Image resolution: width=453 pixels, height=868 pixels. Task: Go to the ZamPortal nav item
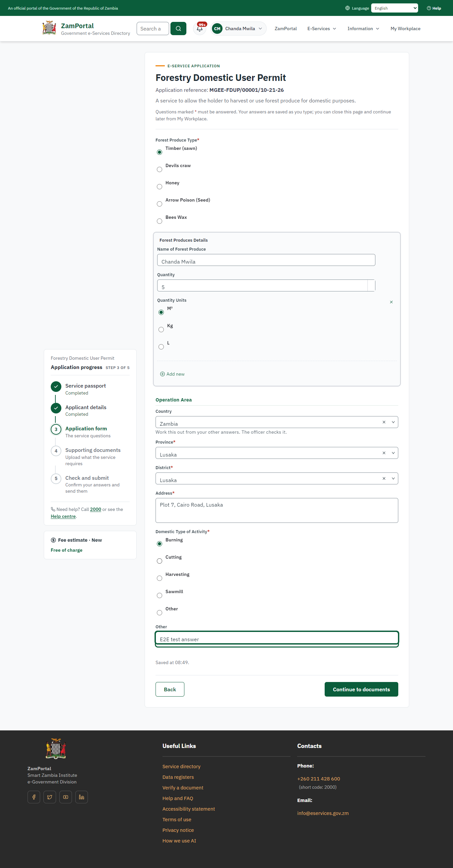pos(286,29)
